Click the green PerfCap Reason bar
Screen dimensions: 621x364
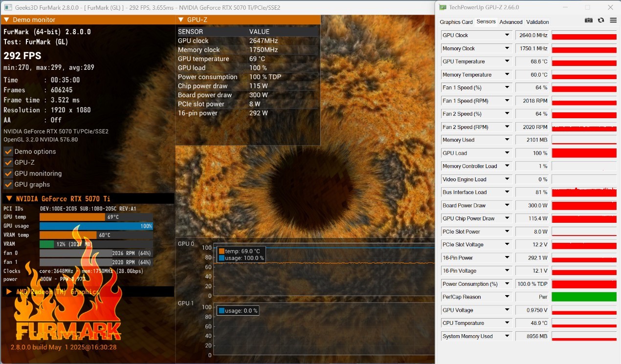tap(584, 297)
